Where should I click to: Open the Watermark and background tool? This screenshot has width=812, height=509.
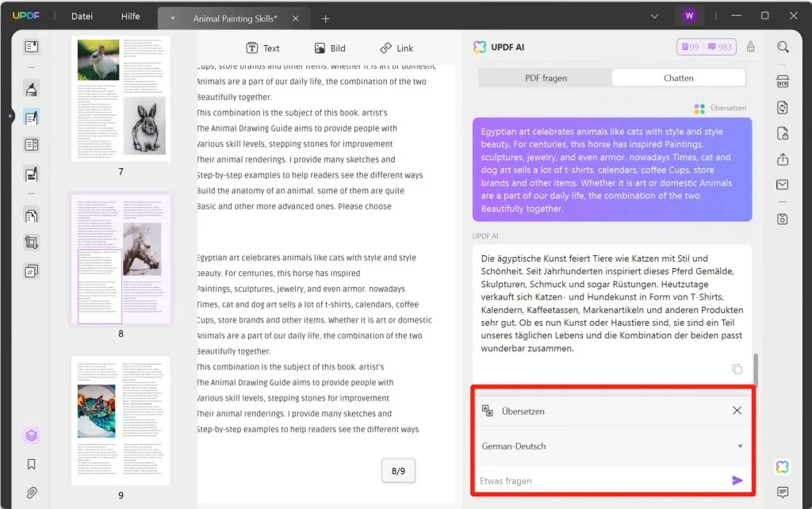(31, 271)
